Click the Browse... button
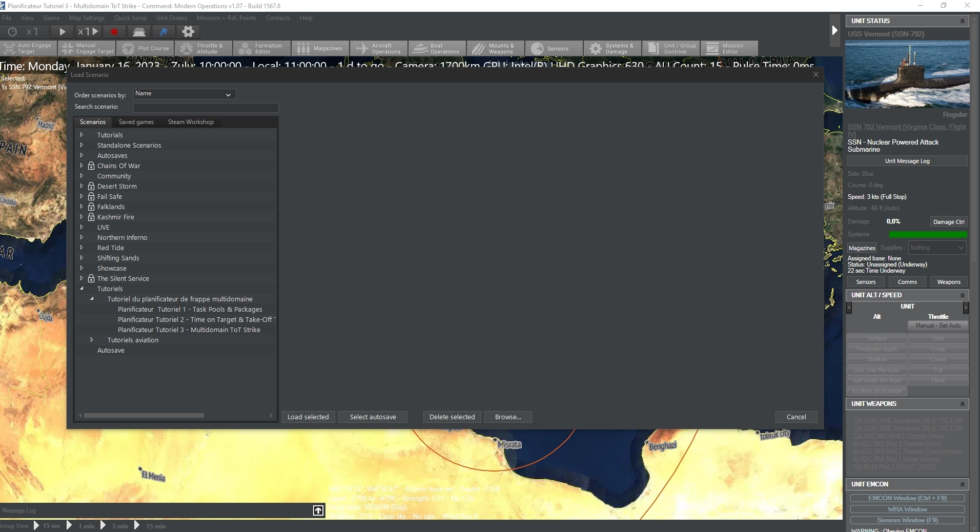980x532 pixels. click(x=508, y=417)
